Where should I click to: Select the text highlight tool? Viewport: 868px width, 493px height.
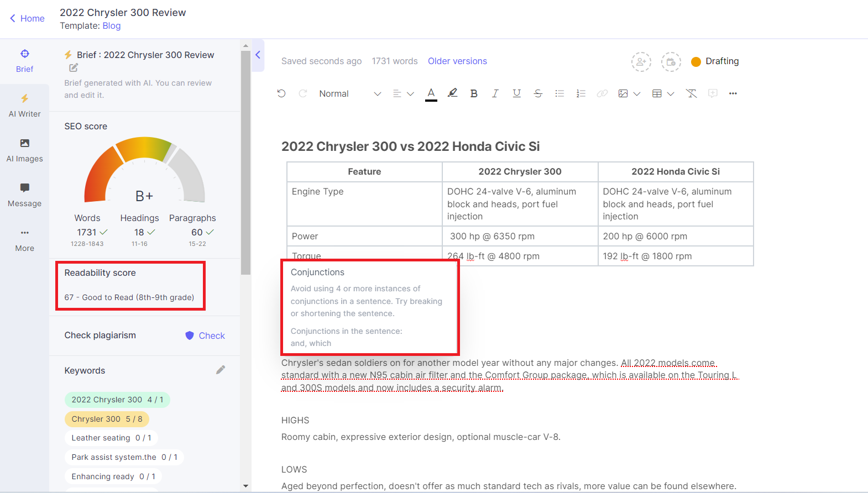tap(452, 93)
